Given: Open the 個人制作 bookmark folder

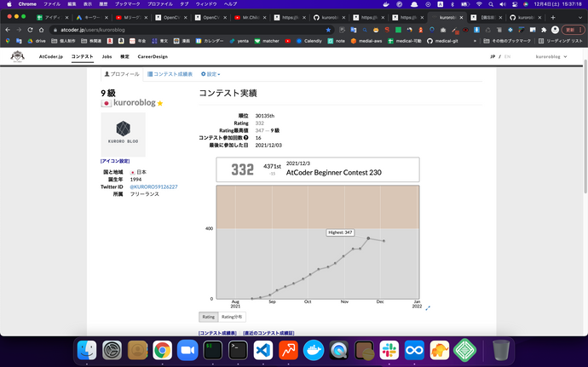Looking at the screenshot, I should click(x=63, y=41).
